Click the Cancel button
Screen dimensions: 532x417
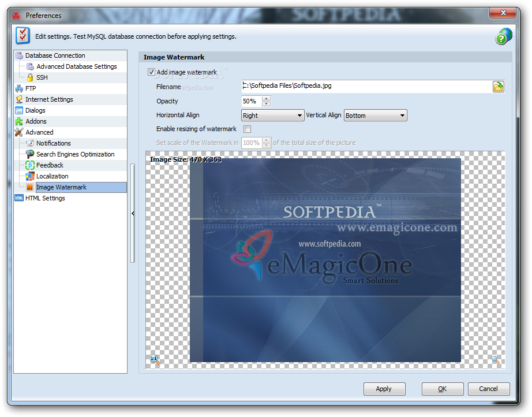point(489,389)
